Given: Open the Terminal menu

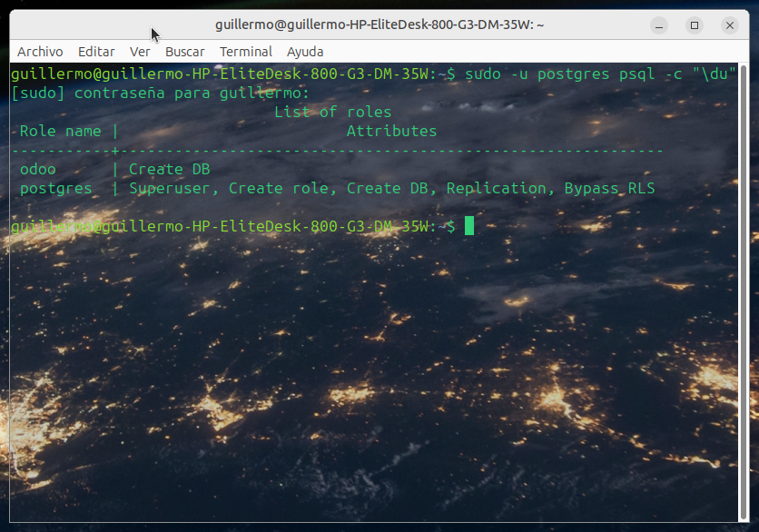Looking at the screenshot, I should (x=245, y=52).
